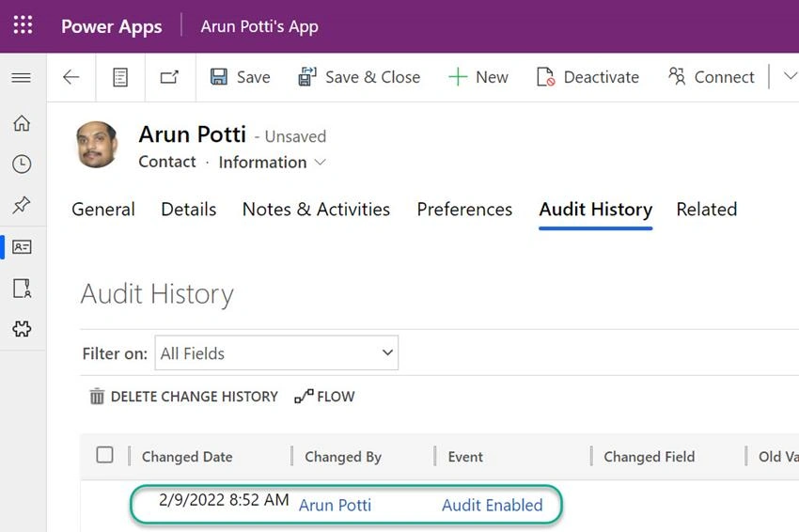Go to Home in the sidebar

(22, 123)
